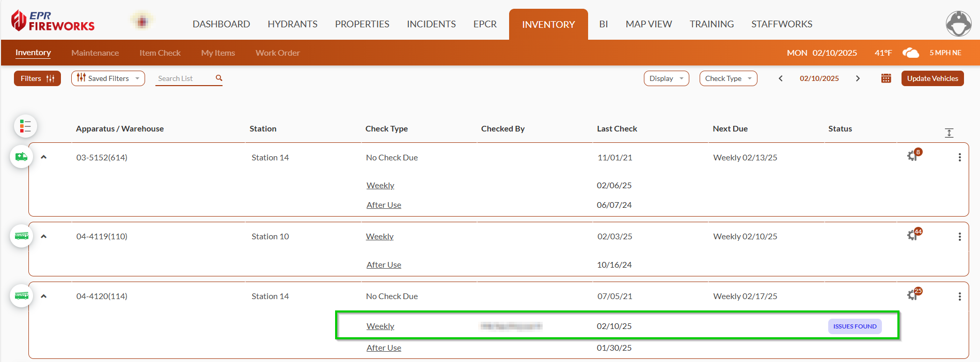This screenshot has height=362, width=980.
Task: Advance to next date using right arrow
Action: pyautogui.click(x=858, y=78)
